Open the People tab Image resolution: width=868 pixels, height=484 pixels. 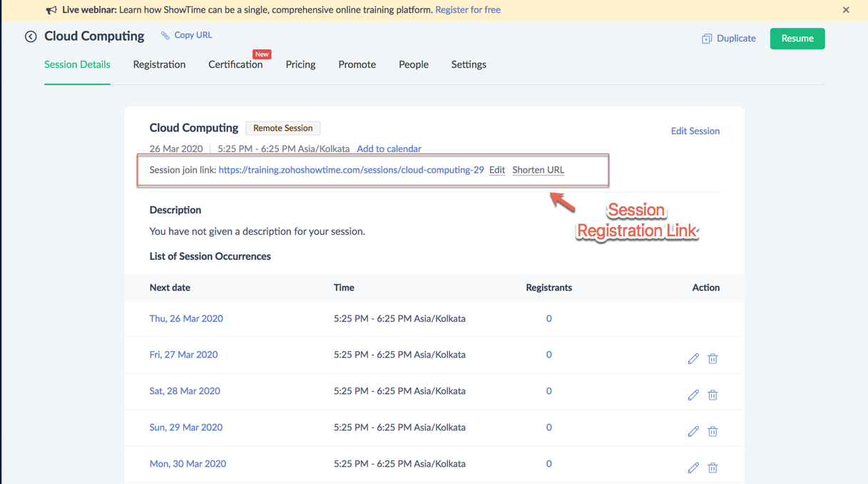point(414,64)
